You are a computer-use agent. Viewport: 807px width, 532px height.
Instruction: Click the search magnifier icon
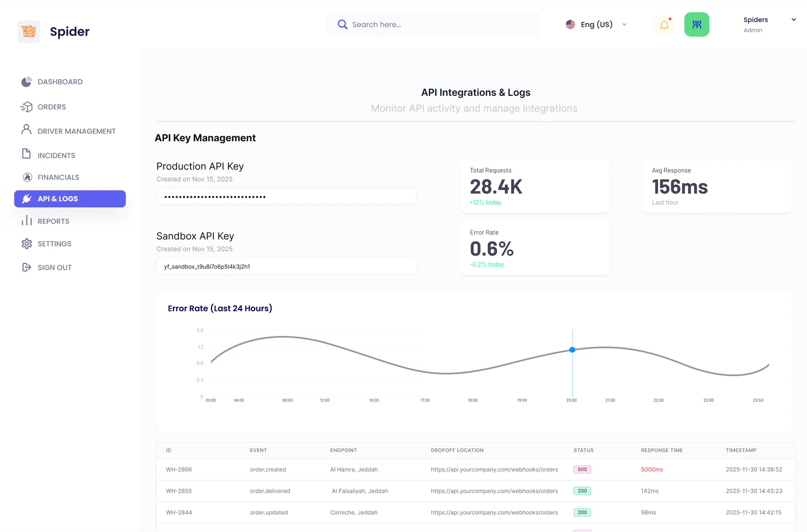342,24
